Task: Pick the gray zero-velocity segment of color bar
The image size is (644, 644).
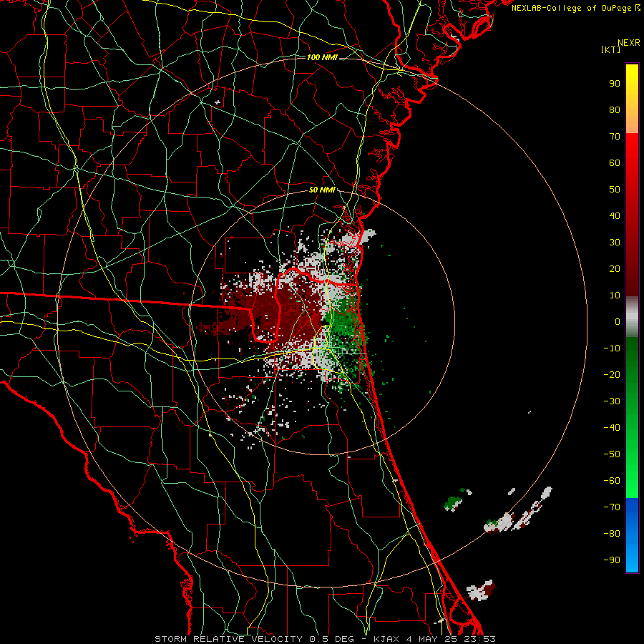Action: point(632,317)
